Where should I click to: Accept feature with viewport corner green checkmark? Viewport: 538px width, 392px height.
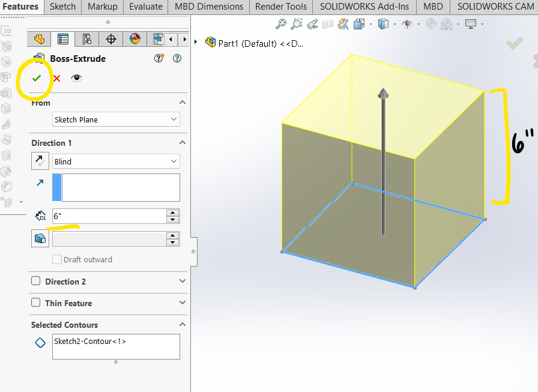point(515,43)
